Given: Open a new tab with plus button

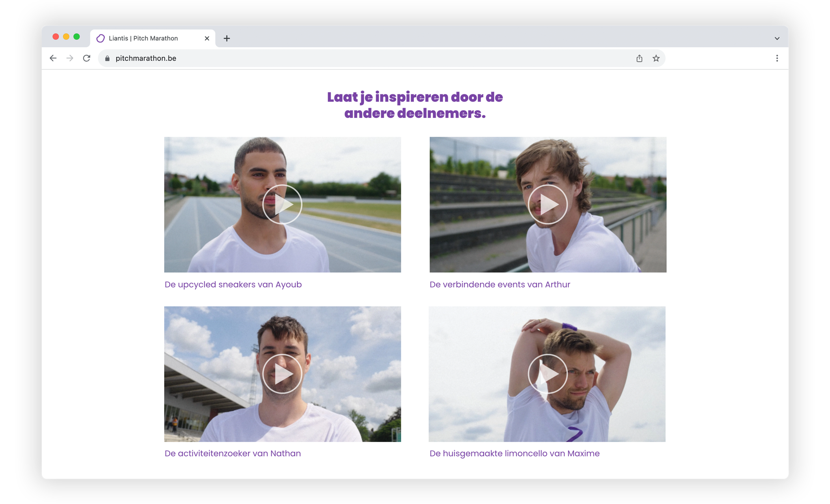Looking at the screenshot, I should [227, 38].
